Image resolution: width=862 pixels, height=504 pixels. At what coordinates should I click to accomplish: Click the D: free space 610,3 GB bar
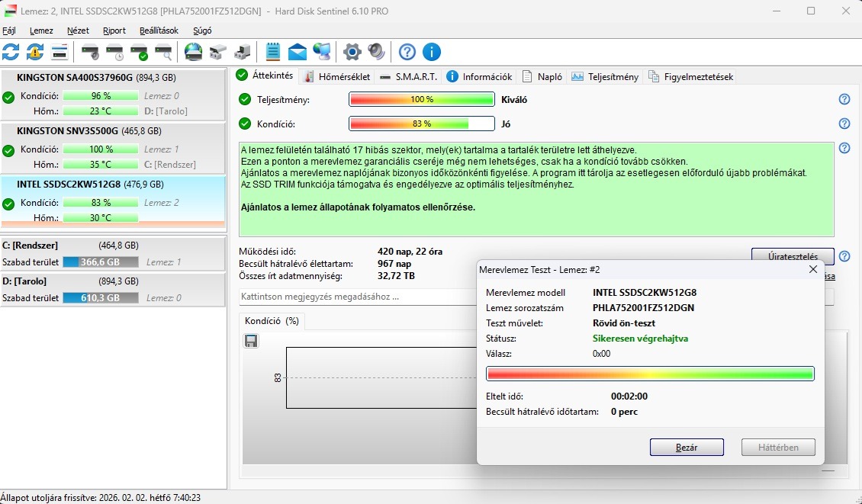point(101,298)
